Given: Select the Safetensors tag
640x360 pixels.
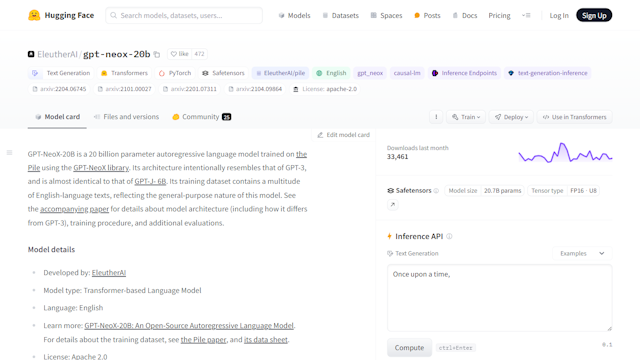Looking at the screenshot, I should point(223,73).
